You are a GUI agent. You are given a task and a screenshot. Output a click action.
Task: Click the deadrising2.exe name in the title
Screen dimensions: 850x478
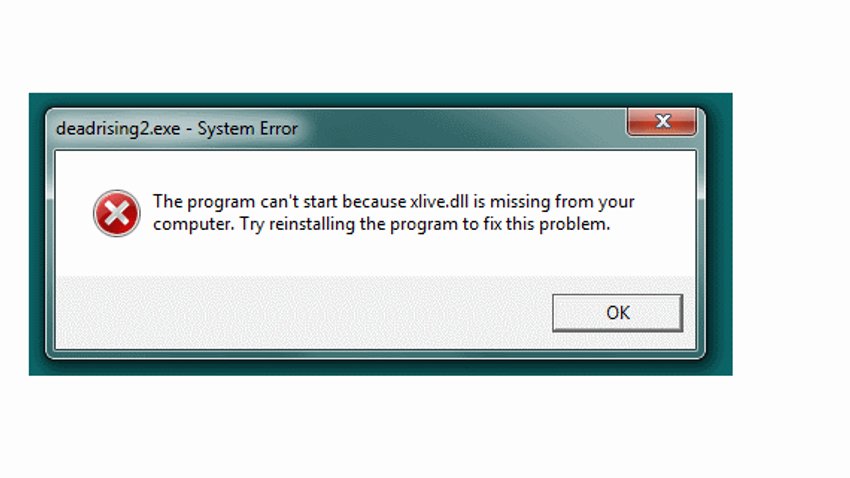[x=118, y=128]
